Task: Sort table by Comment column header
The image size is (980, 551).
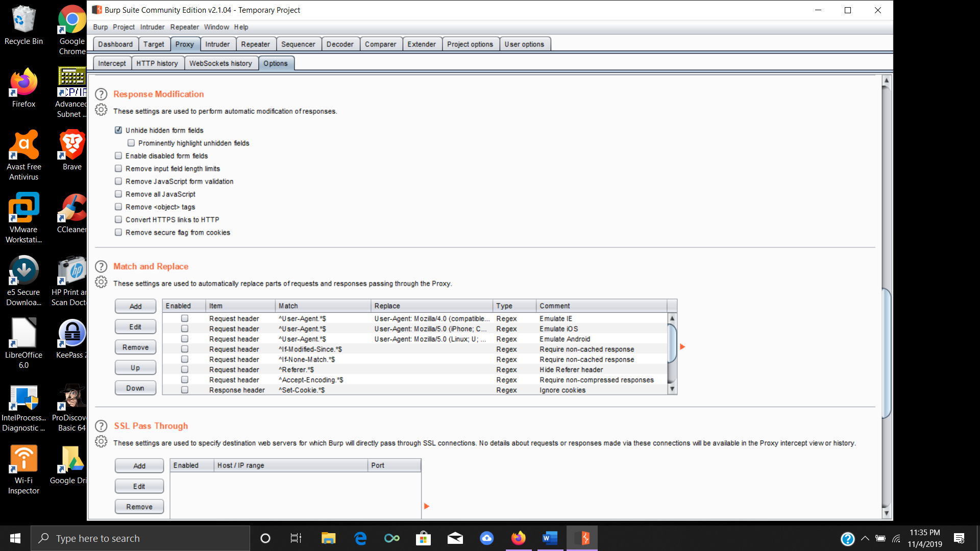Action: tap(601, 306)
